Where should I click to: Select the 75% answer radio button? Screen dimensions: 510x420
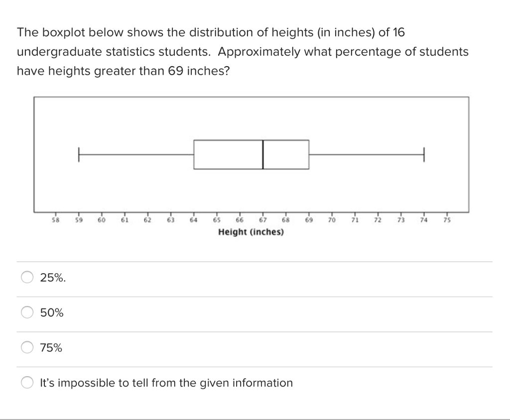27,347
